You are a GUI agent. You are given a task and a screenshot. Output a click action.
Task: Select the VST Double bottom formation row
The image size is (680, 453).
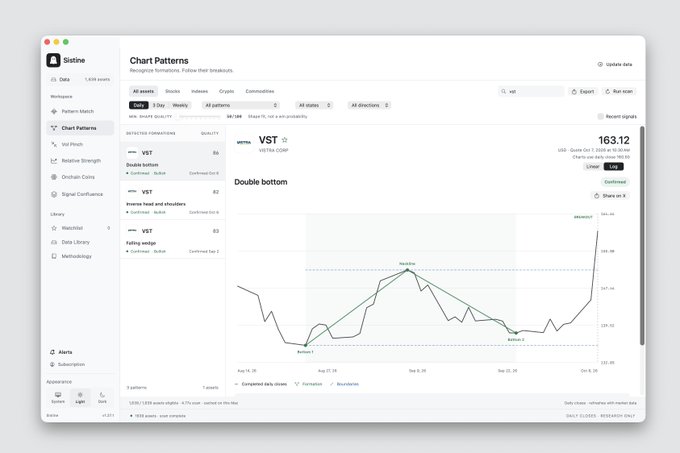pyautogui.click(x=173, y=161)
